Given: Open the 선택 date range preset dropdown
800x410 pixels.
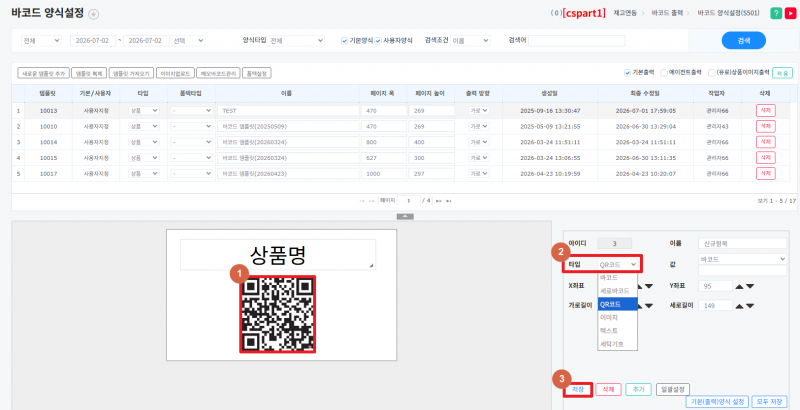Looking at the screenshot, I should [188, 41].
